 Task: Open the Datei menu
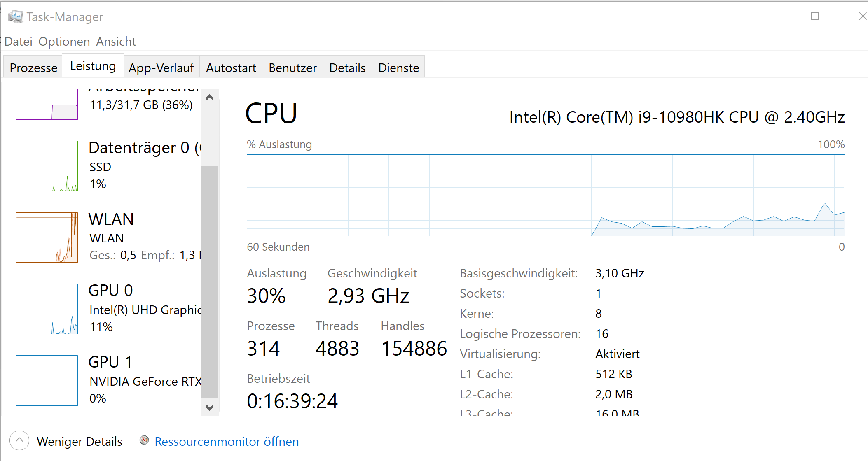tap(19, 42)
